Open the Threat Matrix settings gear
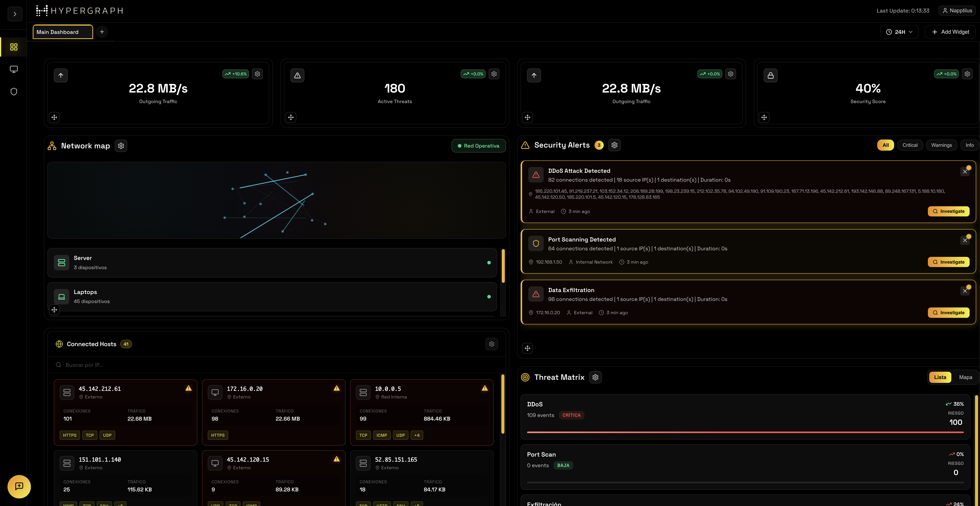 [x=595, y=377]
